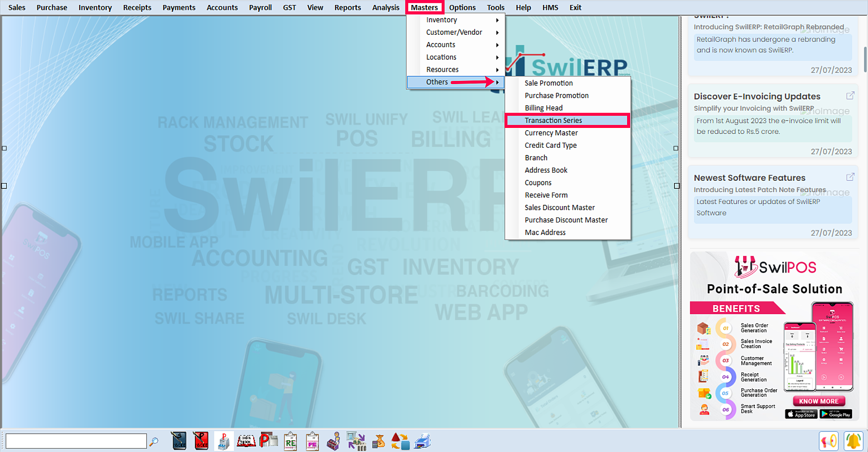Click in the bottom search input field

[x=76, y=441]
